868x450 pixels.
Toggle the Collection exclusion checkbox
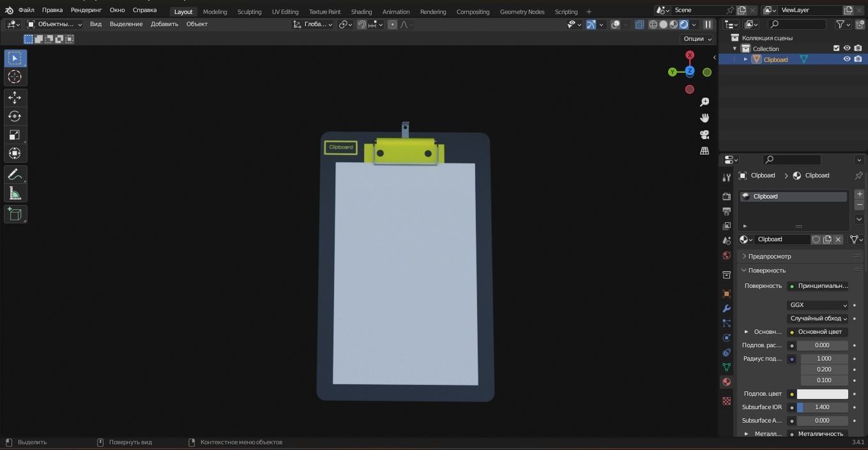click(836, 48)
